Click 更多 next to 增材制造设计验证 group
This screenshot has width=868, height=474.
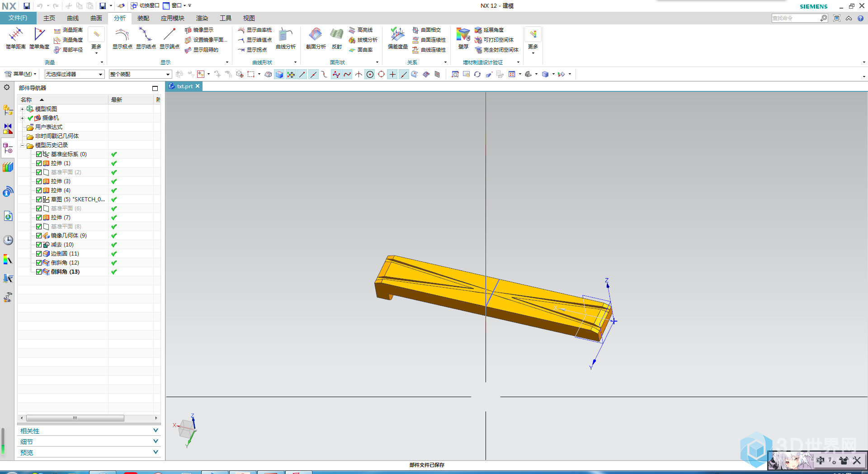533,41
